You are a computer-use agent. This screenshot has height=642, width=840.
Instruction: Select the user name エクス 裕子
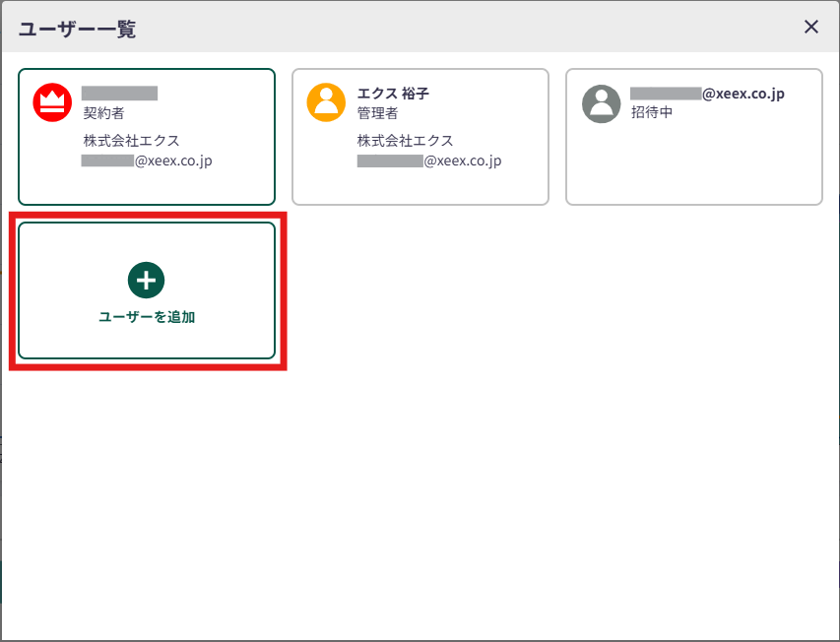click(393, 95)
